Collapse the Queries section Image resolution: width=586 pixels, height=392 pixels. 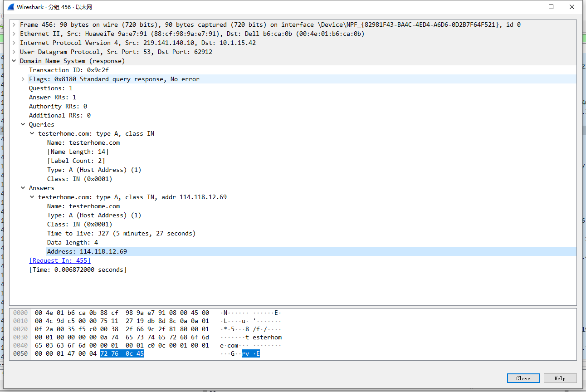tap(23, 124)
